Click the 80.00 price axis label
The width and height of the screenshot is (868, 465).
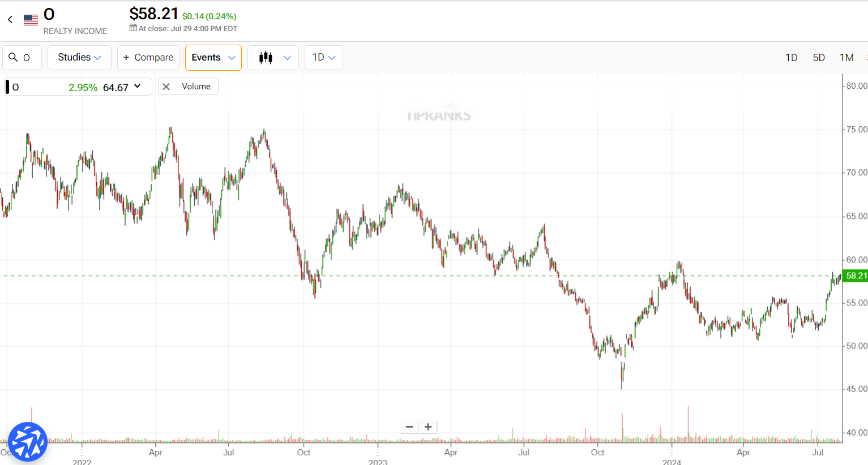pyautogui.click(x=857, y=86)
